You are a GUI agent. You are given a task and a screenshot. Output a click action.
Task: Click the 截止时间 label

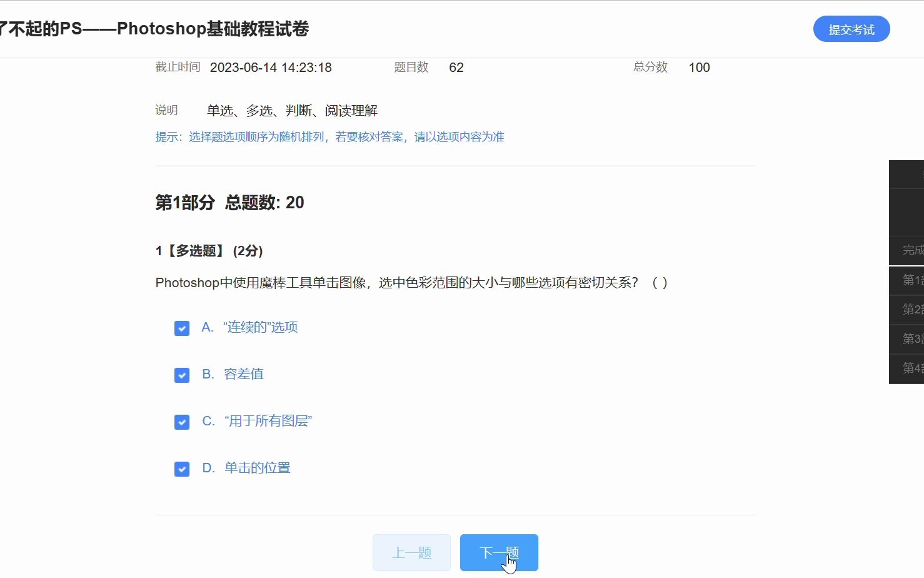(178, 67)
